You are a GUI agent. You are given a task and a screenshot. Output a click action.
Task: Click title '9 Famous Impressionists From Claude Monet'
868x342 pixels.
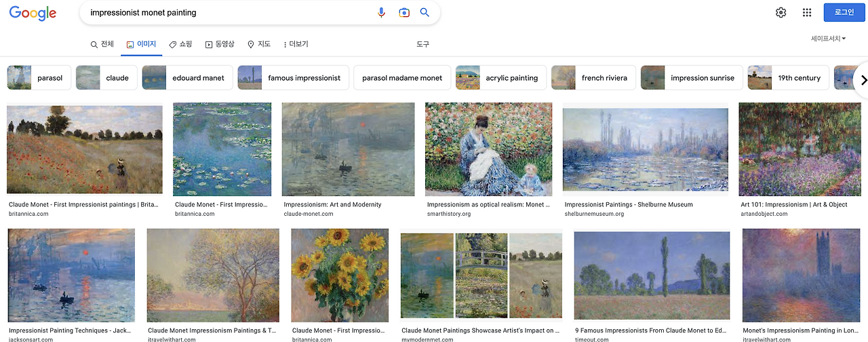coord(652,330)
